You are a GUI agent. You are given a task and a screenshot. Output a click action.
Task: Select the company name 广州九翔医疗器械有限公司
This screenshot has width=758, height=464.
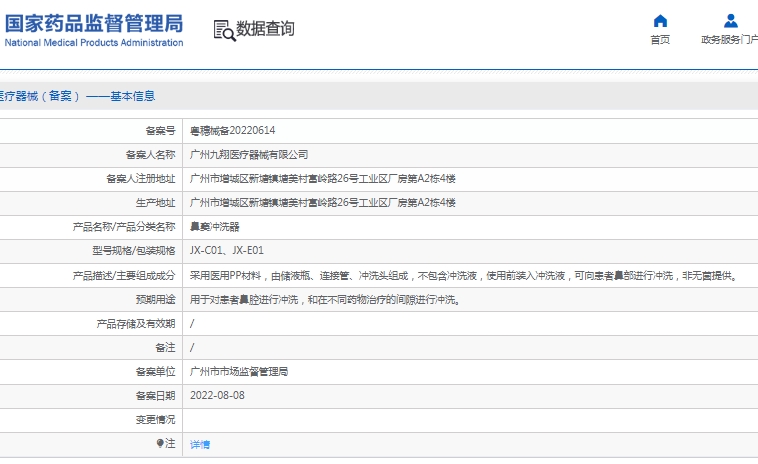[x=249, y=155]
